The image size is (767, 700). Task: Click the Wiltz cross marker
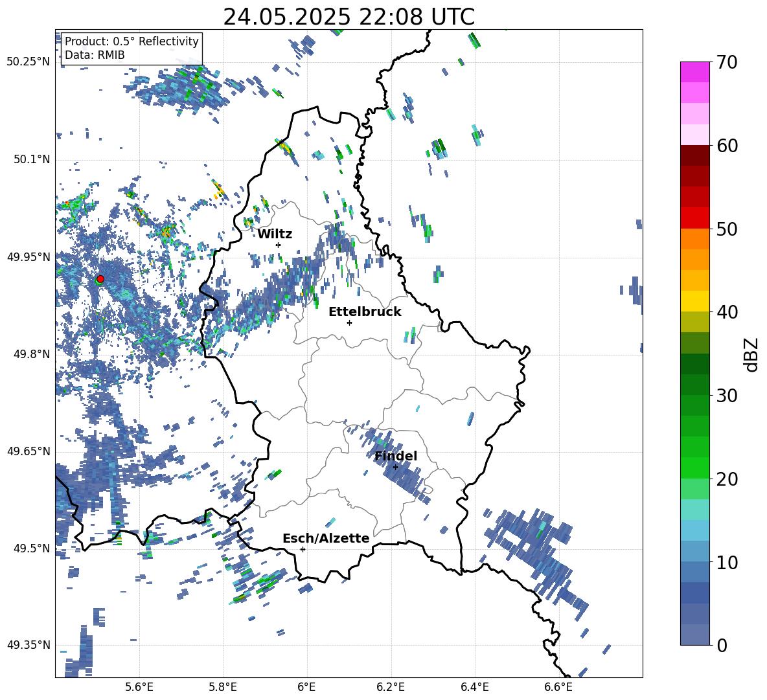click(x=279, y=245)
